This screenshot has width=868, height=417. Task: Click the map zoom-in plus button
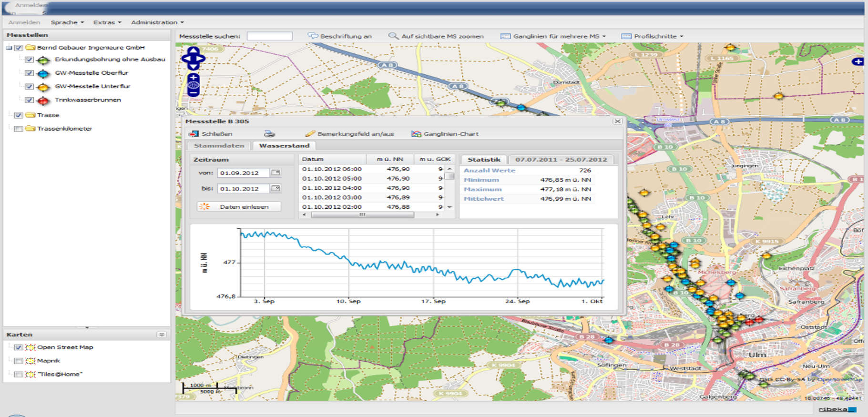coord(193,77)
